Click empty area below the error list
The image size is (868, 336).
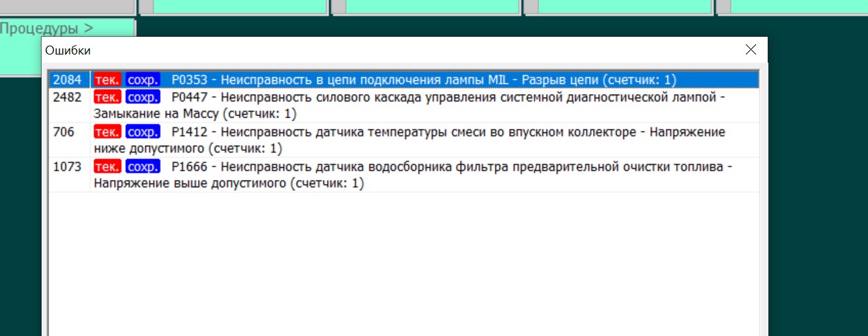403,266
